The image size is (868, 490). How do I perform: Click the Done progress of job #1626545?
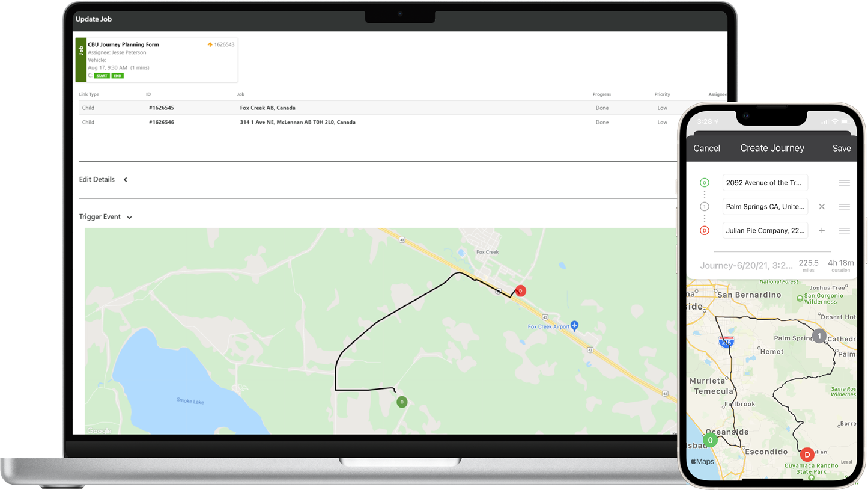[x=602, y=108]
